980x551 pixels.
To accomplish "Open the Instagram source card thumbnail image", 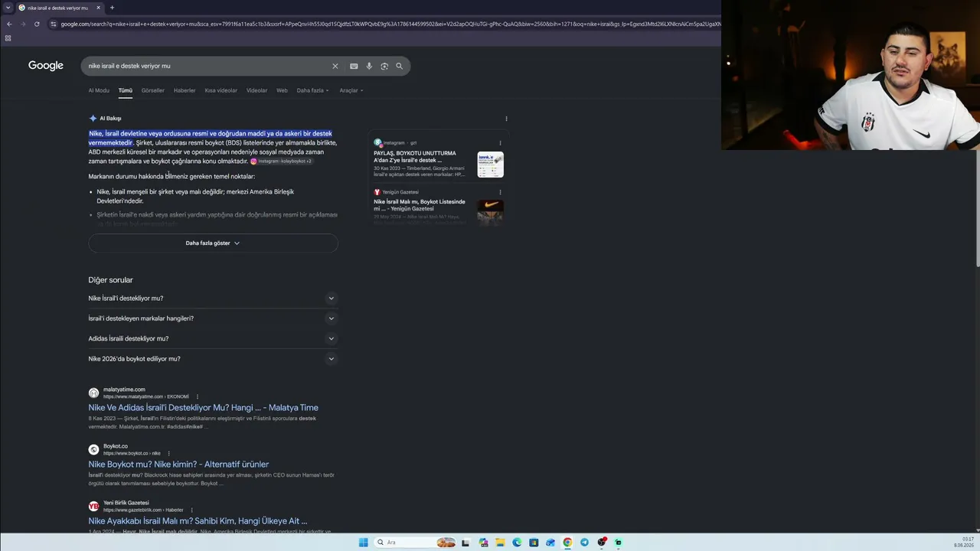I will [x=491, y=165].
